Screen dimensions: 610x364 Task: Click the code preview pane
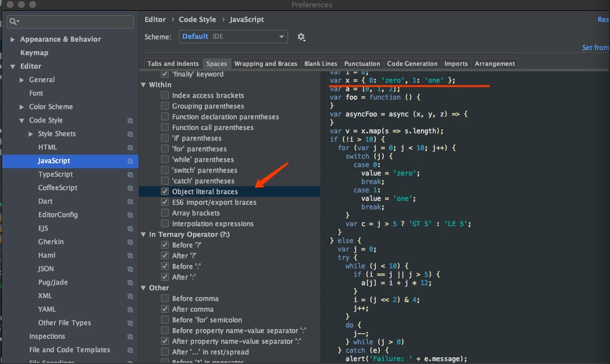[465, 218]
